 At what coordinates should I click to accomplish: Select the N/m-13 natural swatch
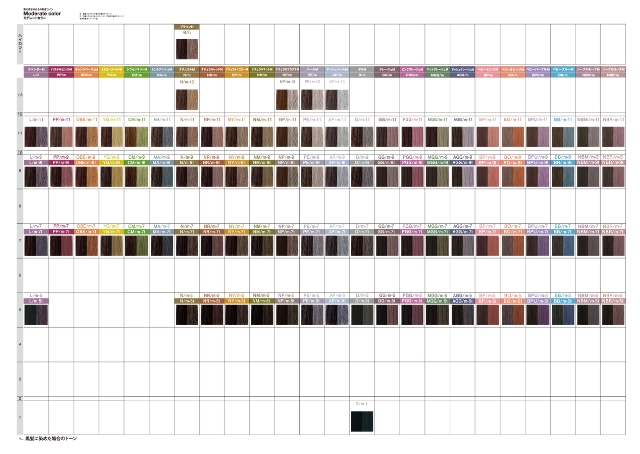click(x=186, y=99)
